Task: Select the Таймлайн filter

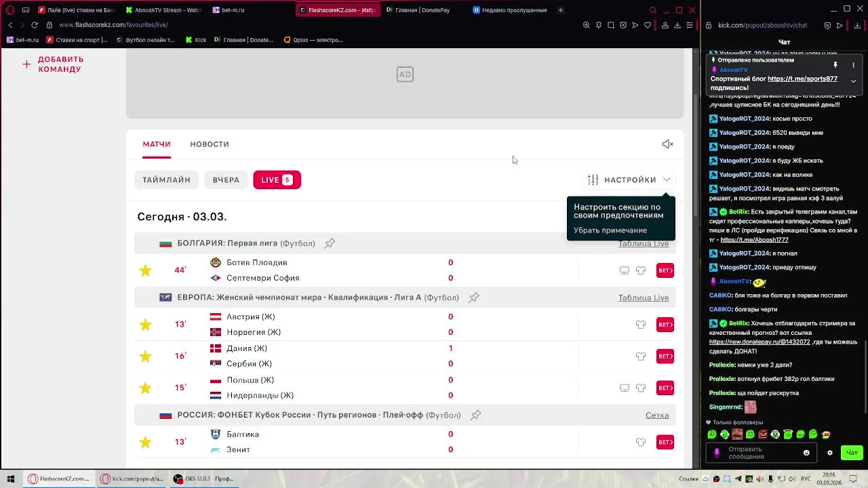Action: tap(166, 180)
